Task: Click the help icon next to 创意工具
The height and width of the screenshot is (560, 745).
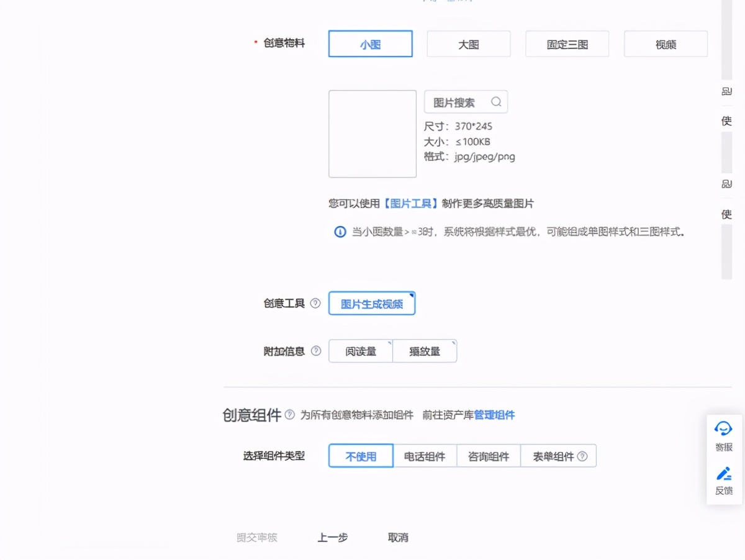Action: [315, 304]
